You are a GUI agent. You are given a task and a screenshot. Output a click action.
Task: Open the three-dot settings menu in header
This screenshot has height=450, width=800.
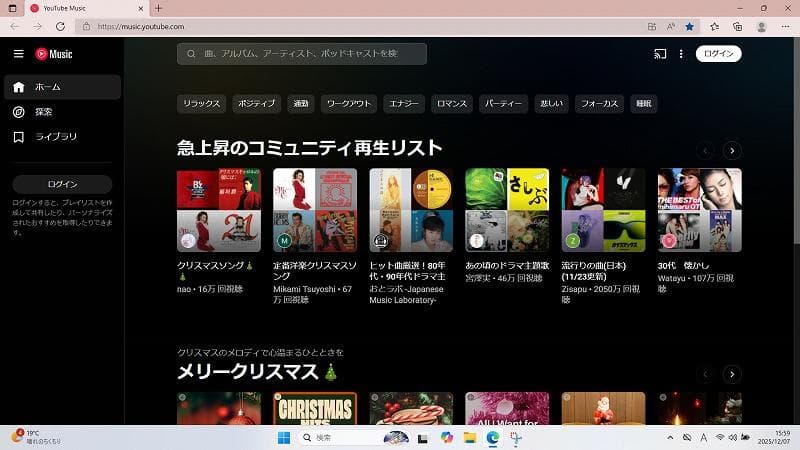click(681, 54)
